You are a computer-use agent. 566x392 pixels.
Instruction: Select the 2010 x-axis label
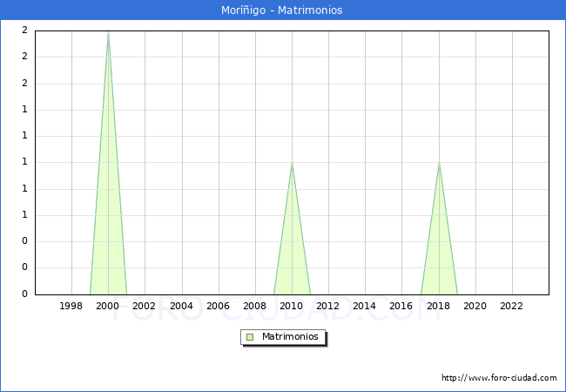coord(292,306)
